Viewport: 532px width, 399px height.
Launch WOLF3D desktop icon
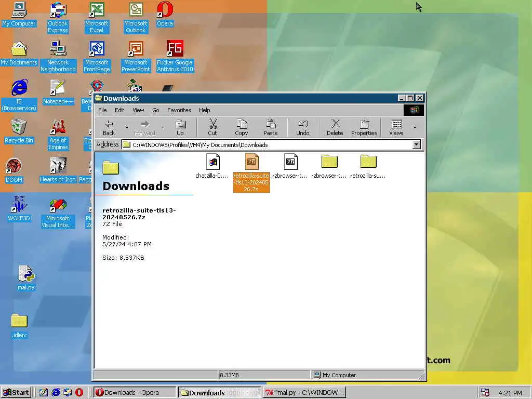tap(19, 209)
